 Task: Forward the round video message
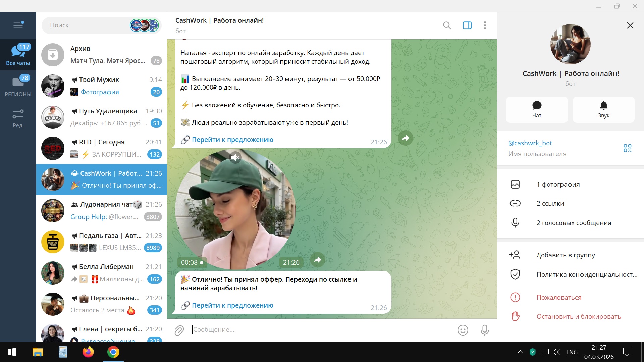pyautogui.click(x=317, y=260)
